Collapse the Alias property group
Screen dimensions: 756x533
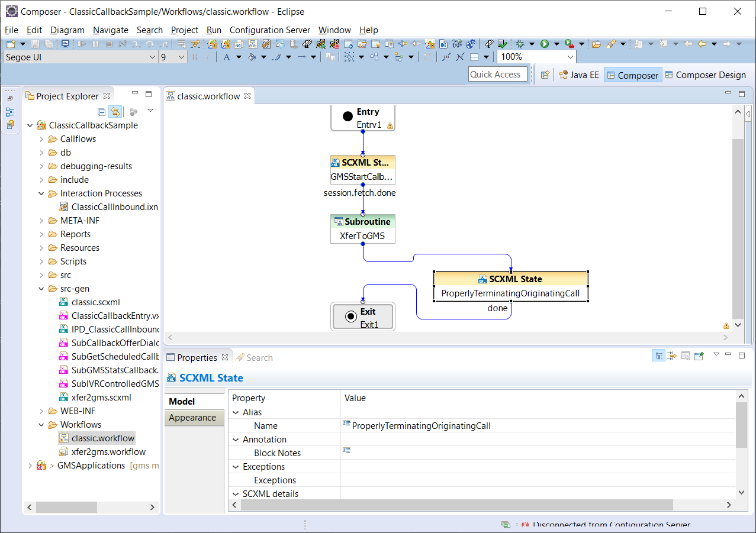(x=236, y=412)
